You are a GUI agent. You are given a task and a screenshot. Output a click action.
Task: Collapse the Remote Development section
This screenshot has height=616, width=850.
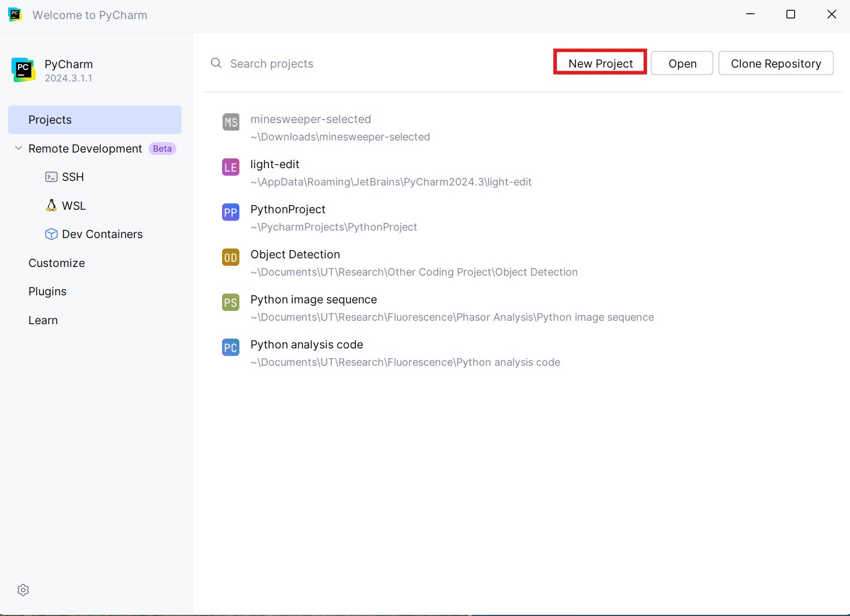pyautogui.click(x=19, y=149)
